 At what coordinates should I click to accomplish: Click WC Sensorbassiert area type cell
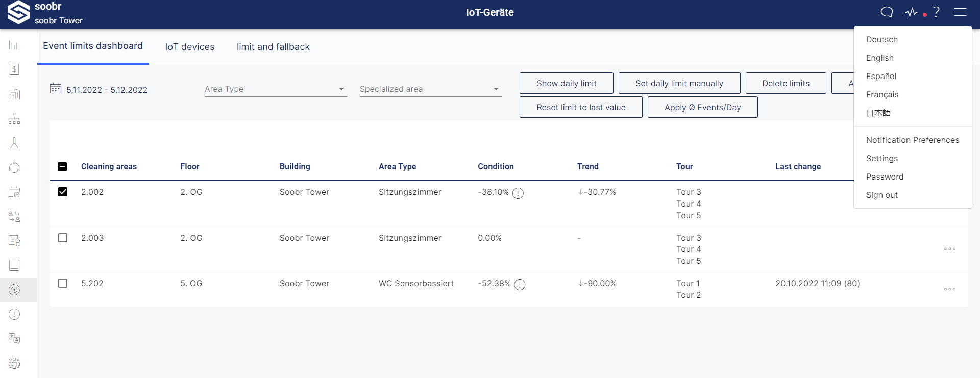click(x=416, y=283)
